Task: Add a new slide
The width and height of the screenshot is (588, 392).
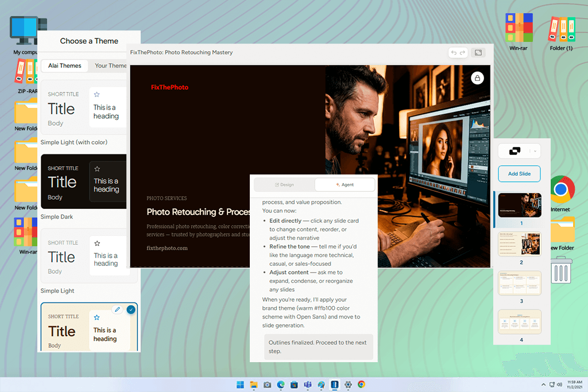Action: (x=519, y=173)
